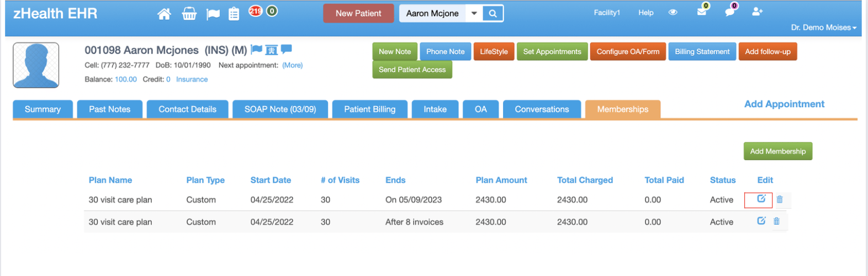Open the Past Notes tab

(x=110, y=109)
